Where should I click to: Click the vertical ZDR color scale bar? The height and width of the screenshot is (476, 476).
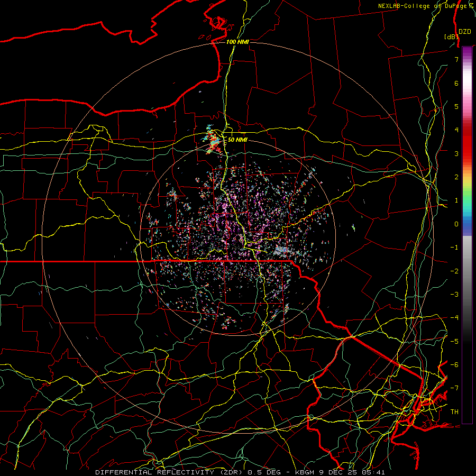(467, 235)
